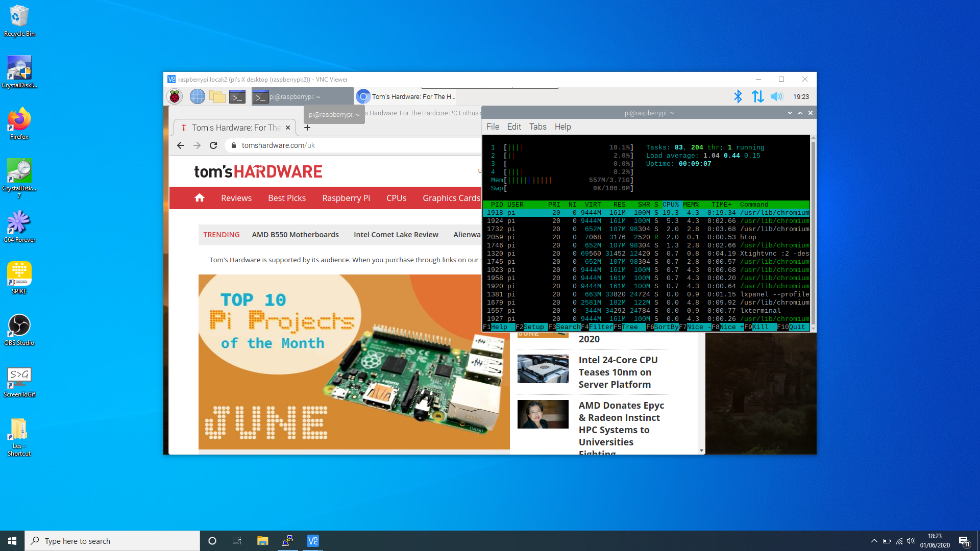
Task: Expand the F2 Setup menu in htop
Action: (x=533, y=327)
